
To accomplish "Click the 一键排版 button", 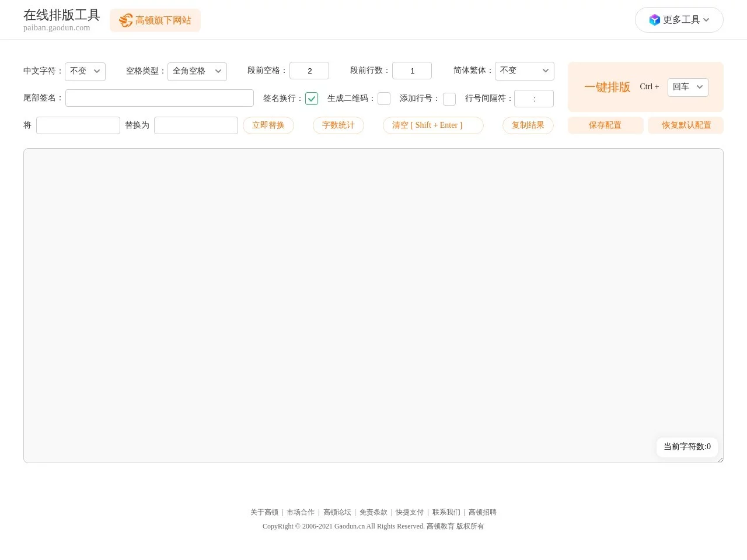I will coord(608,87).
